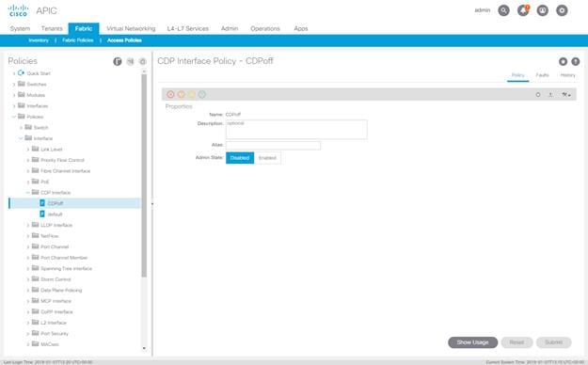Viewport: 588px width, 365px height.
Task: Set Admin State to Enabled
Action: pyautogui.click(x=267, y=158)
